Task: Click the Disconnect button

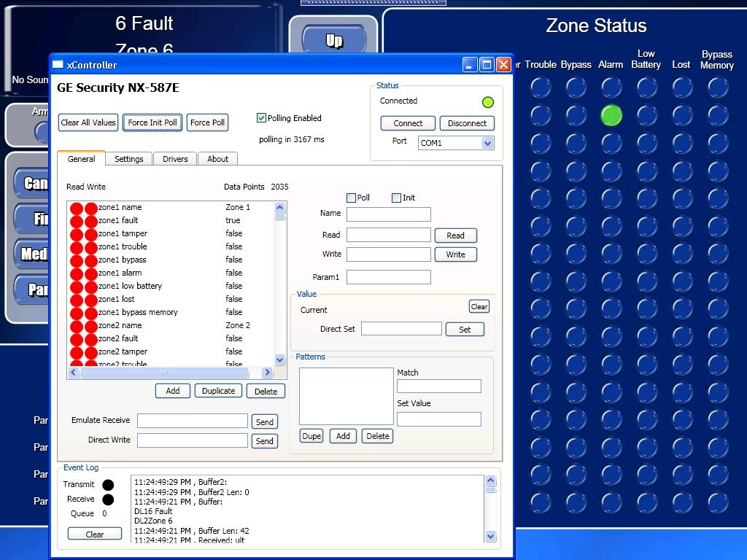Action: (467, 123)
